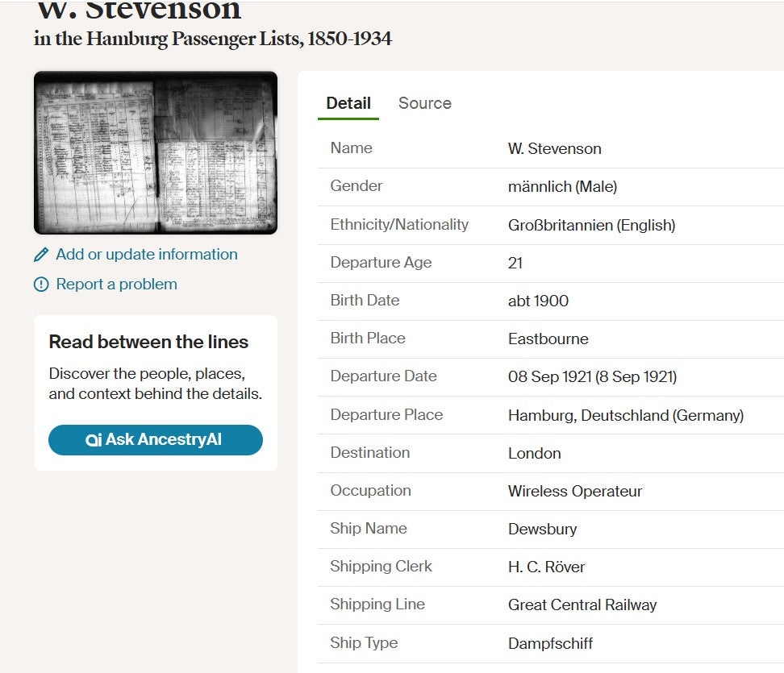The height and width of the screenshot is (673, 784).
Task: Click the Birth Place value Eastbourne
Action: 548,339
